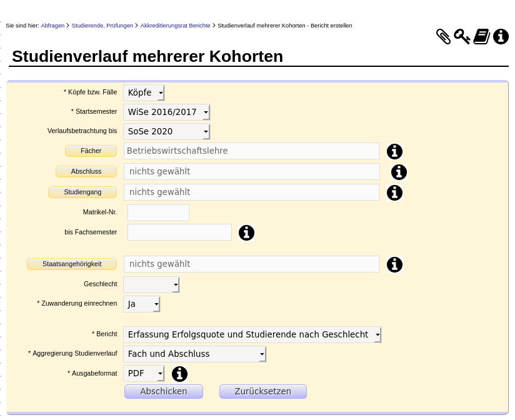The height and width of the screenshot is (420, 515).
Task: Reset form with Zurücksetzen button
Action: 262,392
